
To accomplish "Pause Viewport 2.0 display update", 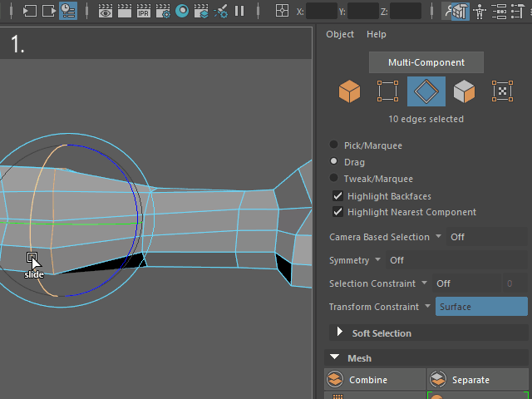I will click(239, 12).
